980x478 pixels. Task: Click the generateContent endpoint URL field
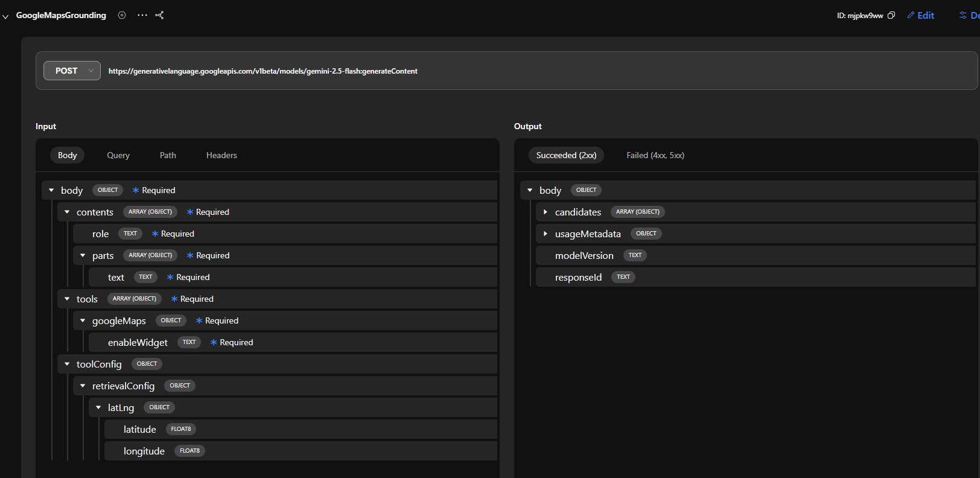[263, 71]
